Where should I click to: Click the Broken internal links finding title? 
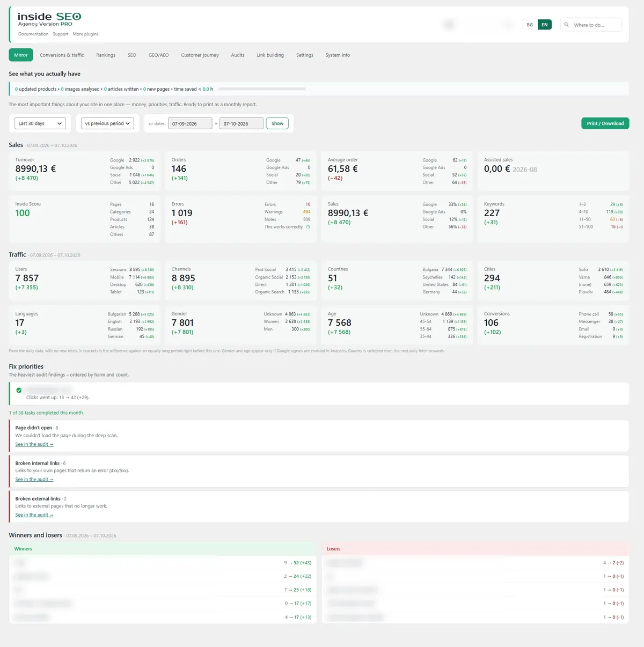pyautogui.click(x=38, y=463)
